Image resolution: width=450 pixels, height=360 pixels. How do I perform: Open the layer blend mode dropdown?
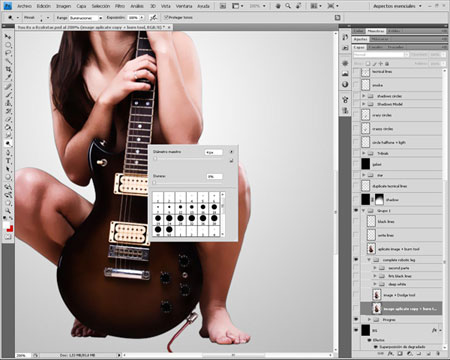[381, 55]
